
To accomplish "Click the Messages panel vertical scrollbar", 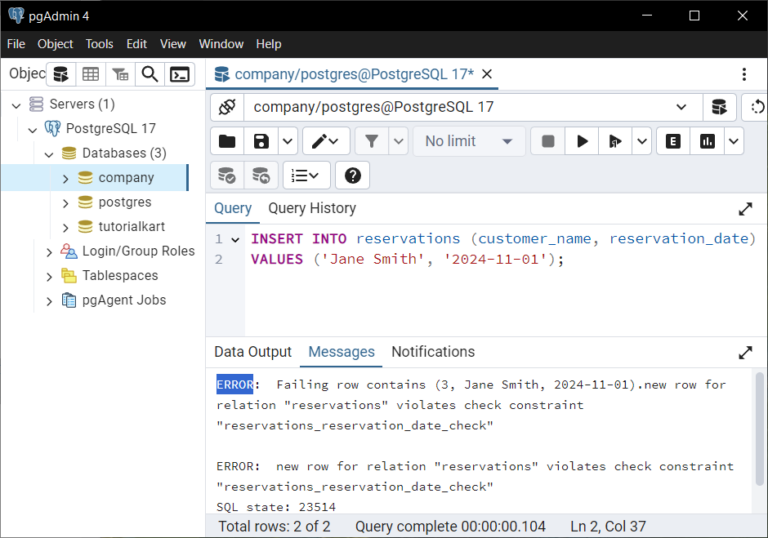I will pyautogui.click(x=758, y=430).
